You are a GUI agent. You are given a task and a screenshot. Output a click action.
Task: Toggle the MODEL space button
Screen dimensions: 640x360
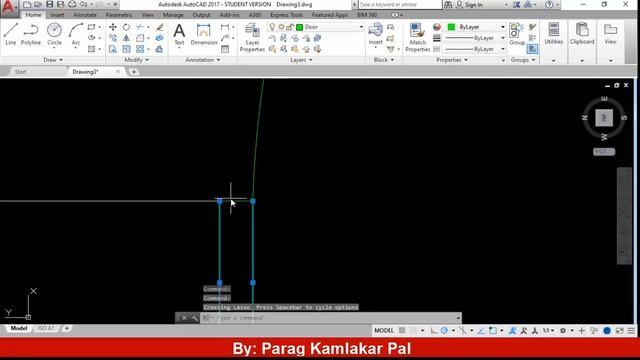coord(384,331)
